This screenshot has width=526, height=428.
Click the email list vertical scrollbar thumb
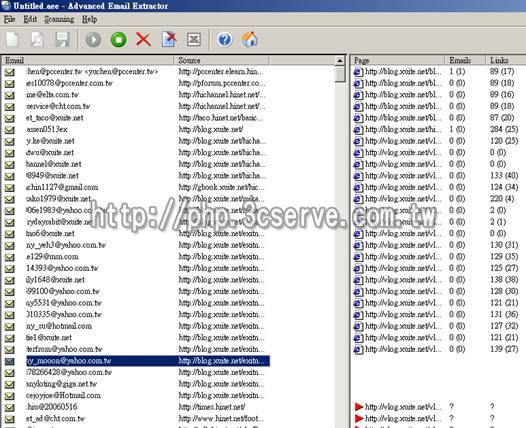[340, 74]
